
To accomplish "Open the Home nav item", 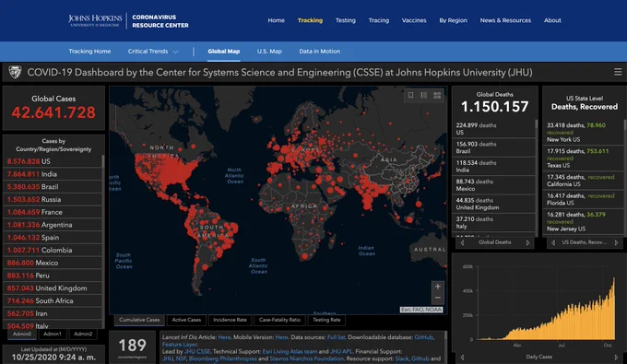I will pos(277,20).
